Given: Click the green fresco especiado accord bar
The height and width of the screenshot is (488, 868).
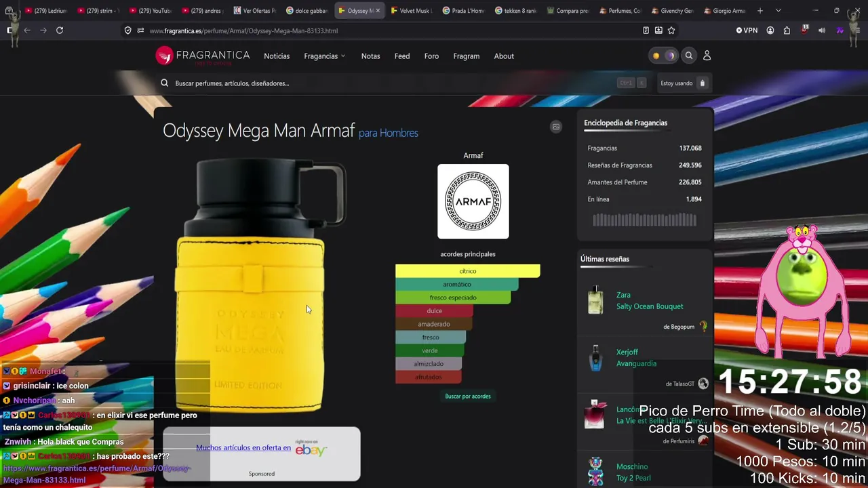Looking at the screenshot, I should point(453,298).
